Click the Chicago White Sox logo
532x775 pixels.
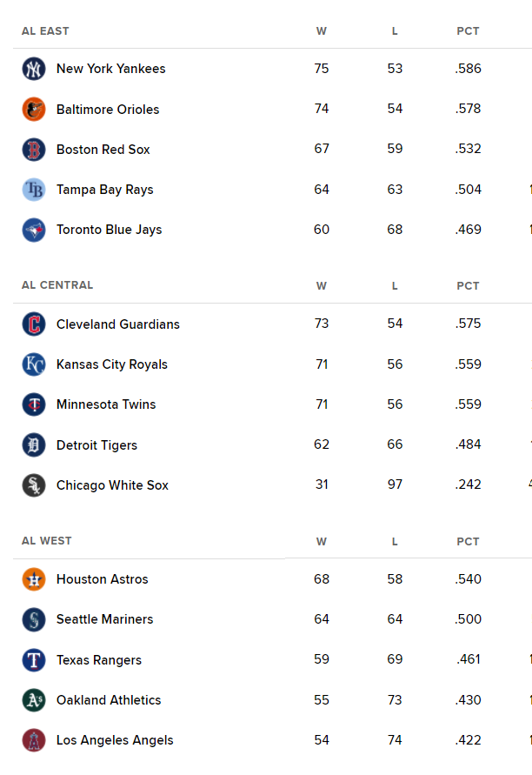(34, 485)
